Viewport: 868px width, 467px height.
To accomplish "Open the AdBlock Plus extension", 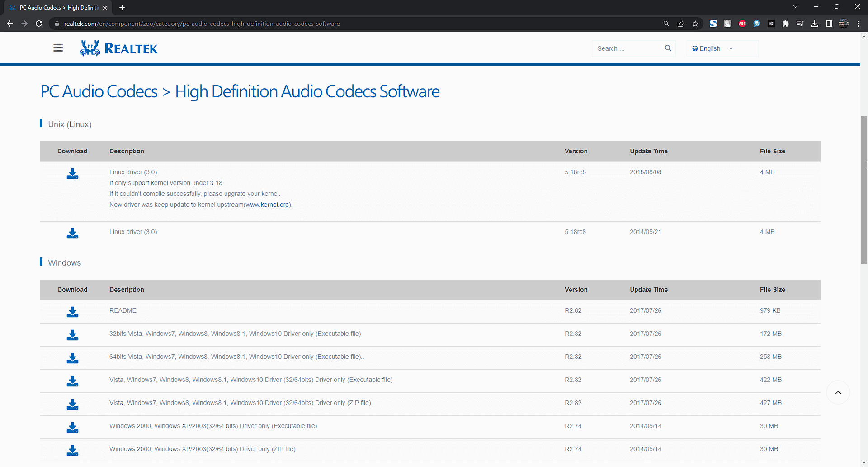I will (742, 24).
